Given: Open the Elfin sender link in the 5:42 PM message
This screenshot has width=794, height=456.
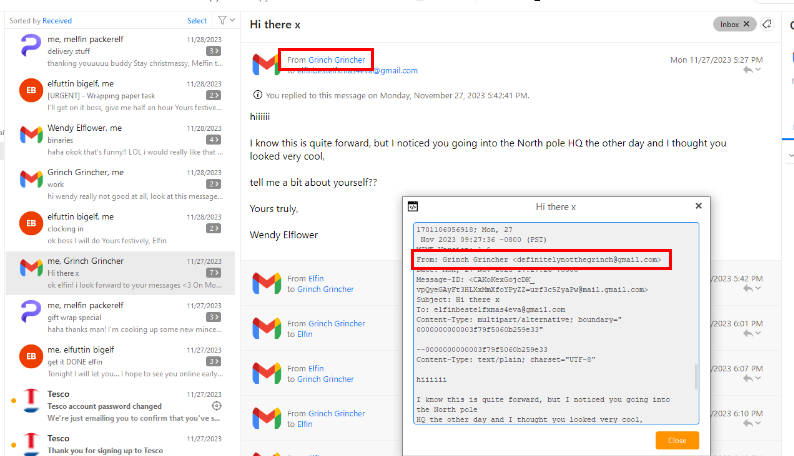Looking at the screenshot, I should click(x=316, y=278).
